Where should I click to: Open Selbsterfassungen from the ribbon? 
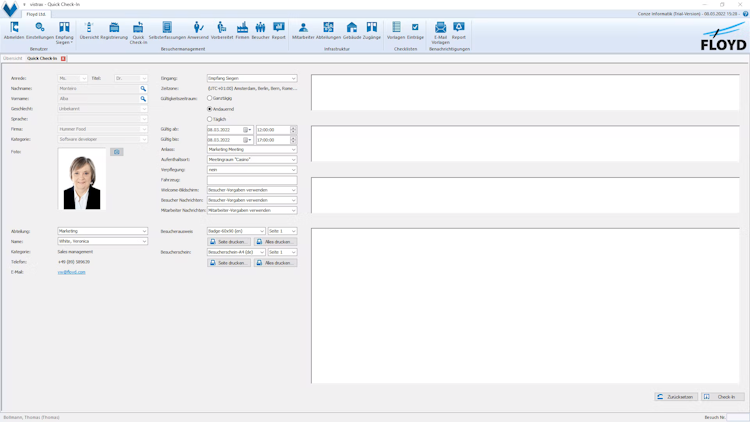coord(167,30)
